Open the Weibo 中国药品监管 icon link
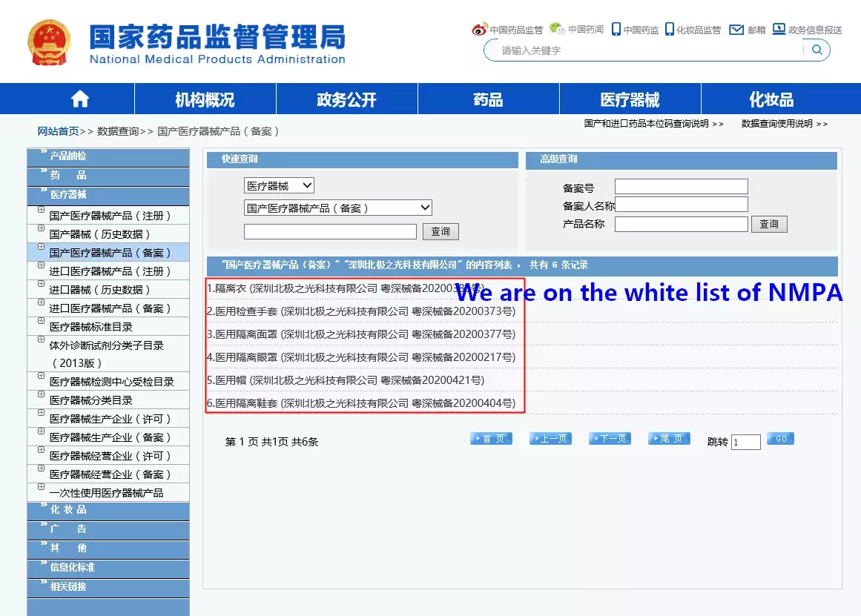 click(479, 29)
